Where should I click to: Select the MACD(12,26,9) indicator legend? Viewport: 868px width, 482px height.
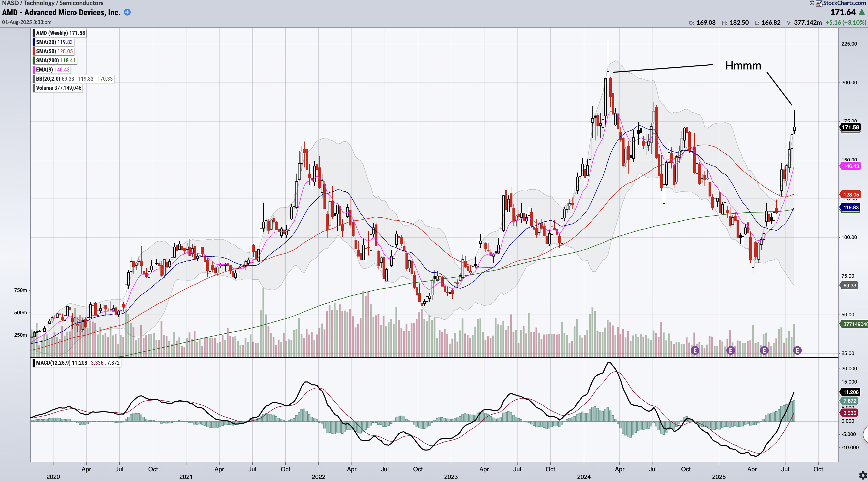pyautogui.click(x=77, y=363)
